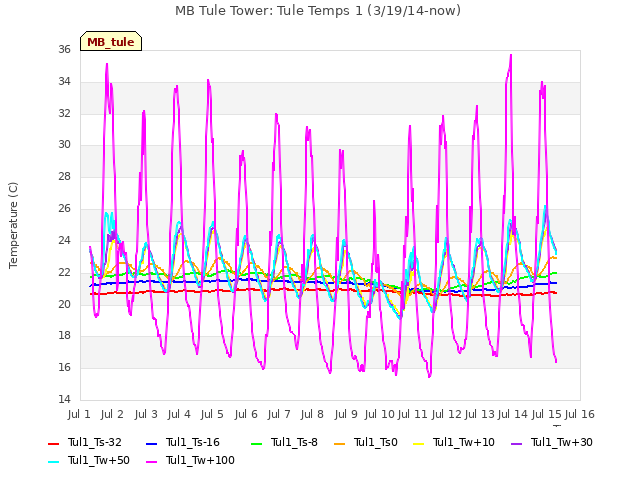Select the Tul1_Ts0 legend label

click(x=376, y=442)
